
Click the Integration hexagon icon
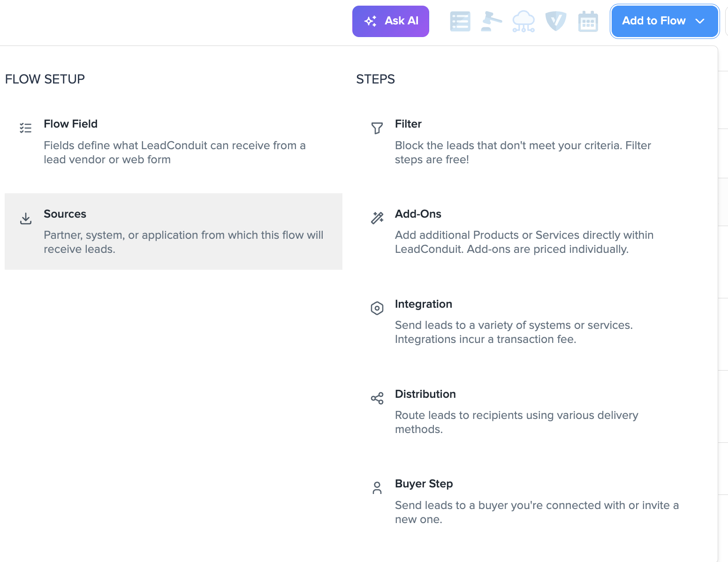tap(377, 308)
